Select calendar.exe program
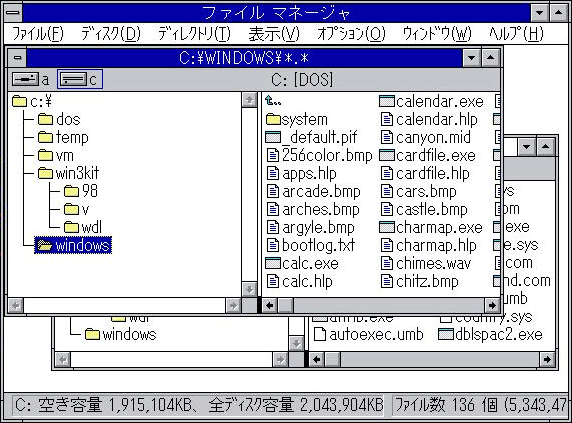 [x=432, y=101]
